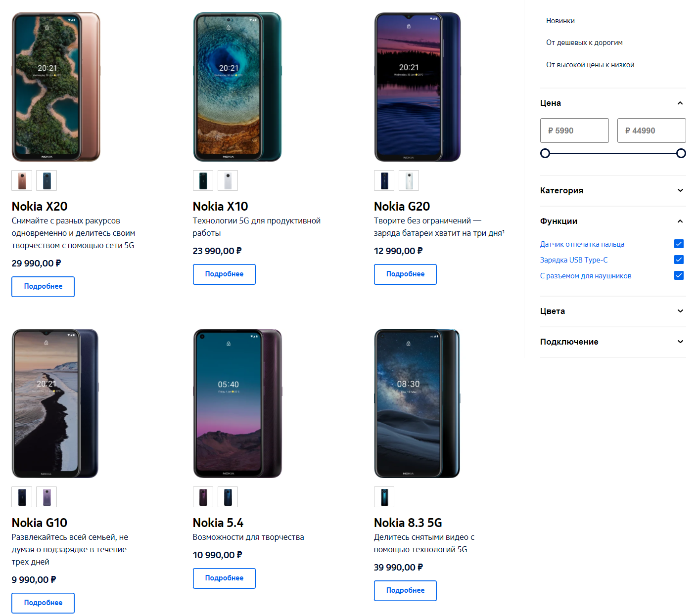The height and width of the screenshot is (616, 697).
Task: Select the blue color variant of Nokia 5.4
Action: [x=228, y=497]
